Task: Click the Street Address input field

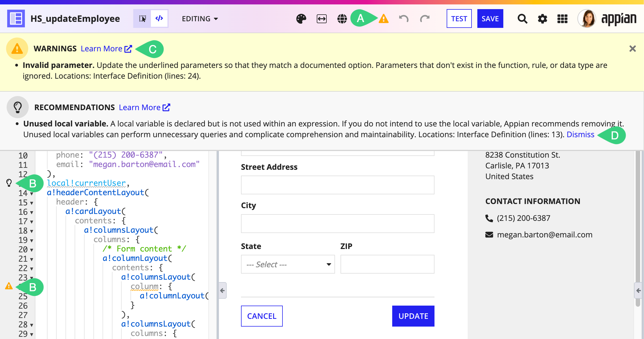Action: (x=337, y=185)
